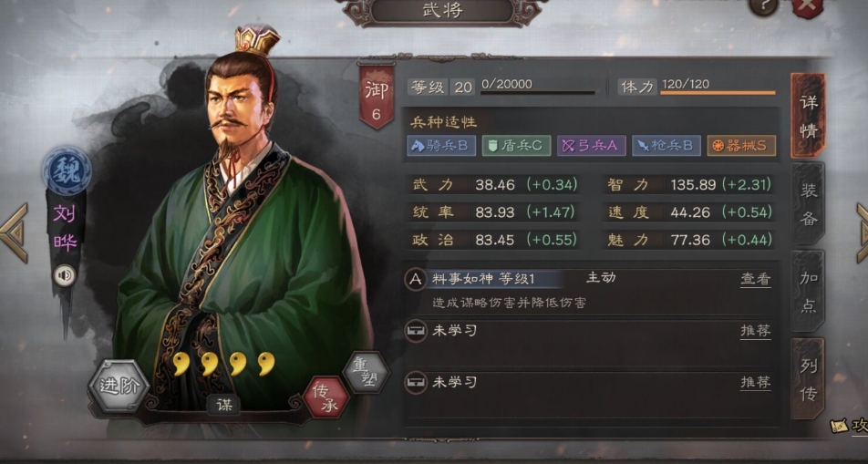
Task: Go to next general with right arrow
Action: click(x=861, y=232)
